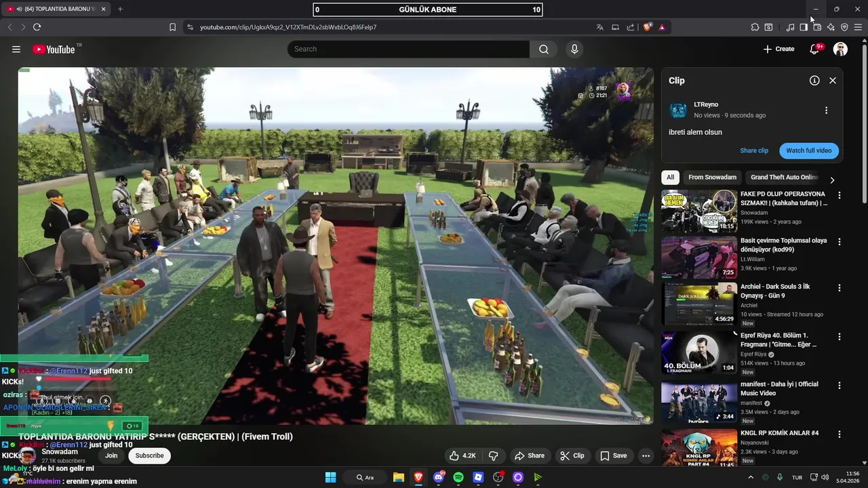Image resolution: width=868 pixels, height=488 pixels.
Task: Toggle the browser sidebar panel icon
Action: click(x=804, y=27)
